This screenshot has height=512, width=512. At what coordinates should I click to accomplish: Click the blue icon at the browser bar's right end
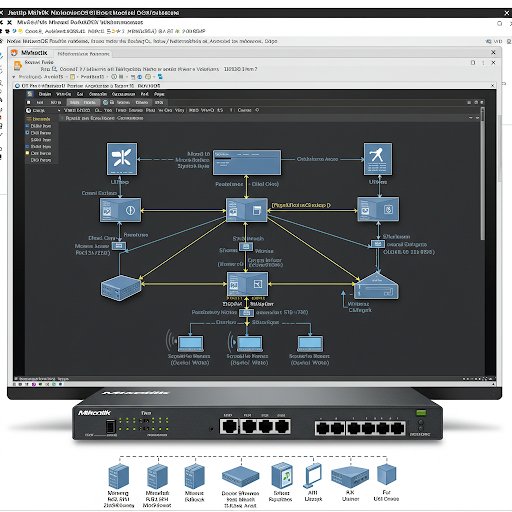(x=489, y=41)
